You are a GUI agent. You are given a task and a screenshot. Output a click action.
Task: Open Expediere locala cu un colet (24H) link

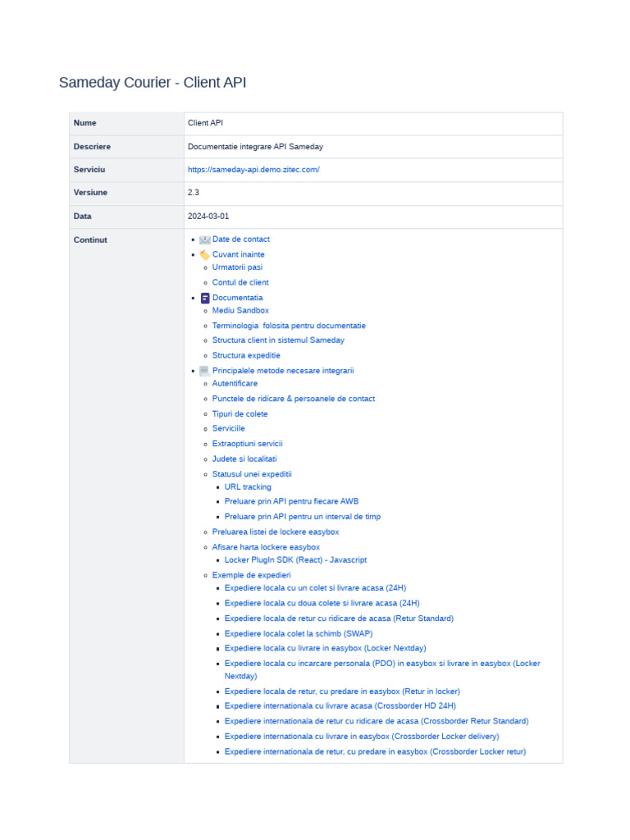click(316, 588)
